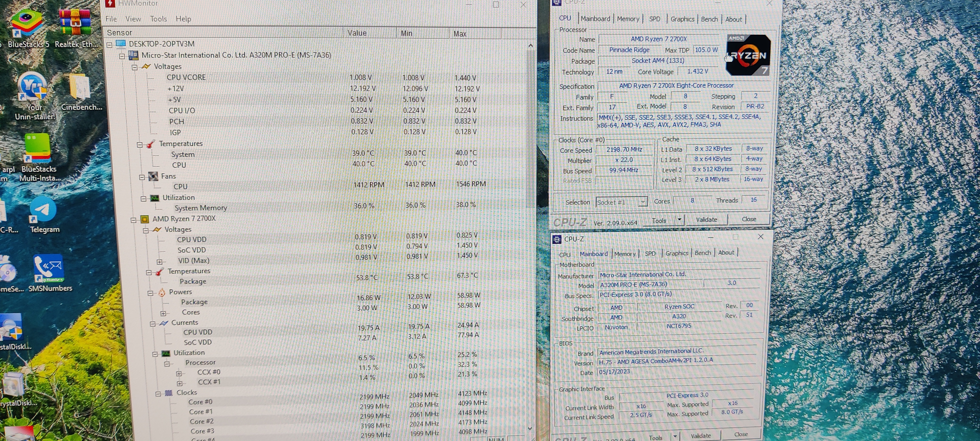Screen dimensions: 980x441
Task: Click the AMD Ryzen 7 2700X chip icon
Action: pos(145,219)
